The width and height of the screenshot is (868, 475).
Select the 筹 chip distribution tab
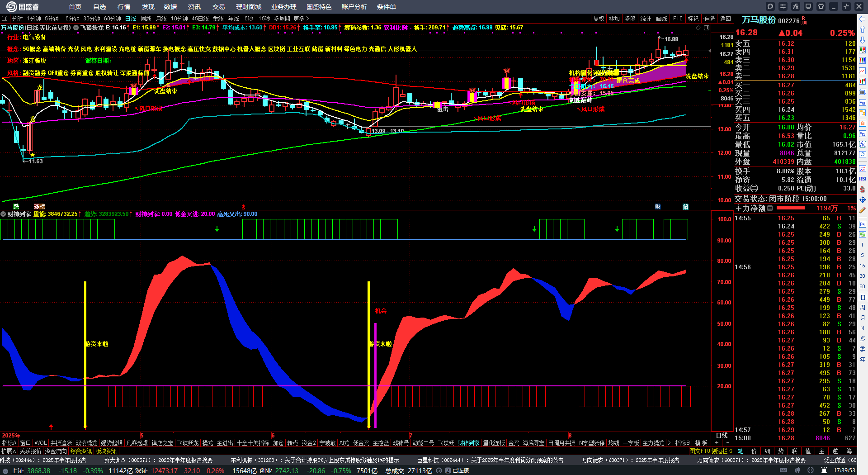[849, 451]
